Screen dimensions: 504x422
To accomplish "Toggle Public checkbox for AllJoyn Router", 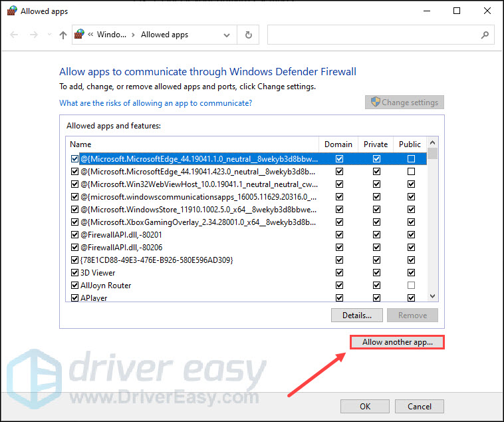I will click(x=411, y=285).
